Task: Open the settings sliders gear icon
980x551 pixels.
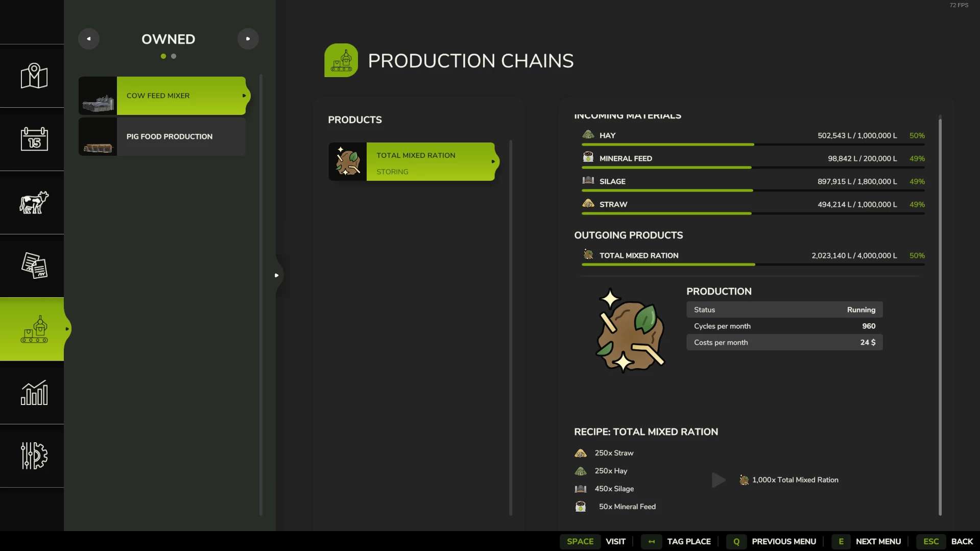Action: [34, 456]
